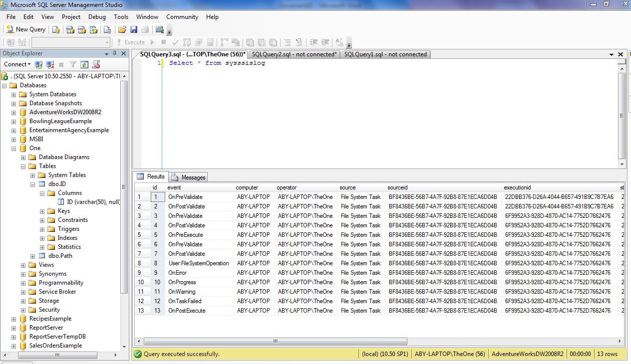Click the horizontal scrollbar of results grid
631x364 pixels.
(x=275, y=342)
